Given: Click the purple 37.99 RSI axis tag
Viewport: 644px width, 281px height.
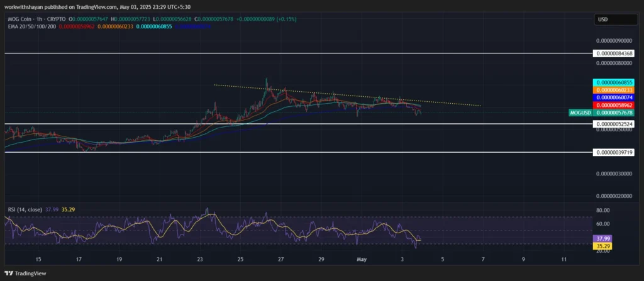Looking at the screenshot, I should [601, 238].
